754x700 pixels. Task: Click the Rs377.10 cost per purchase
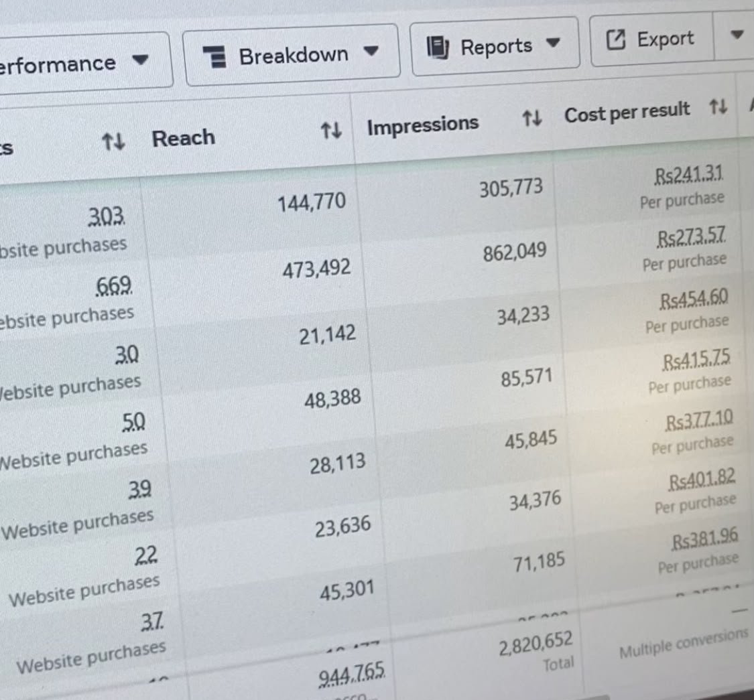click(x=700, y=421)
